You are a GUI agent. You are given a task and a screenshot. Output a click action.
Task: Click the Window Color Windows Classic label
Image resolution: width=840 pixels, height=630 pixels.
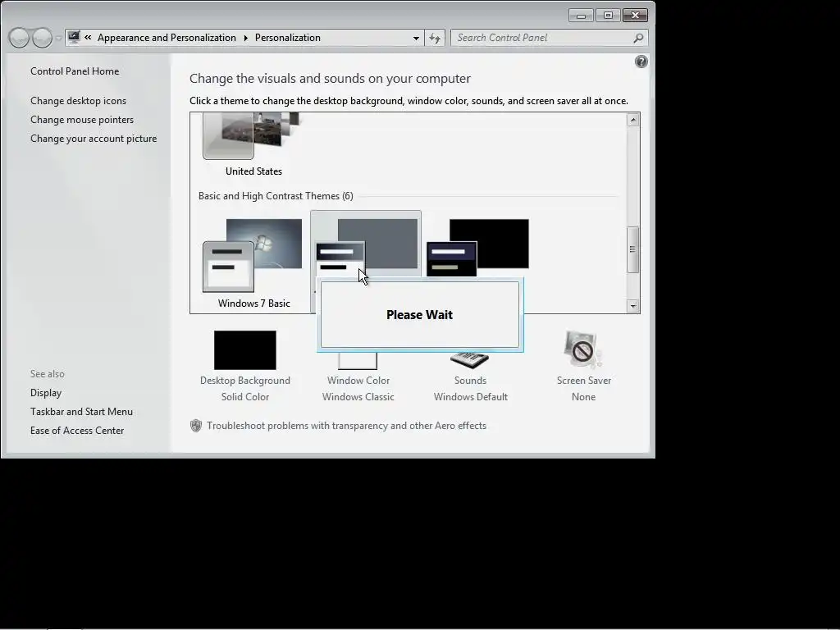click(358, 388)
